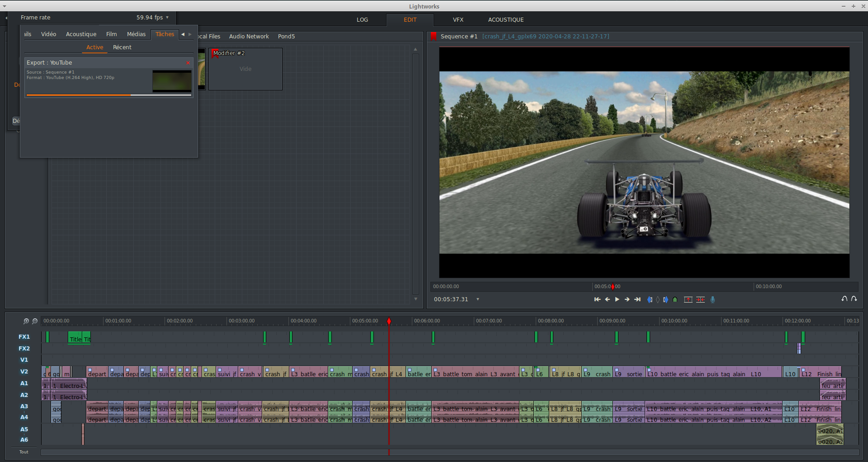Viewport: 868px width, 462px height.
Task: Click the undo arrow icon
Action: 844,299
